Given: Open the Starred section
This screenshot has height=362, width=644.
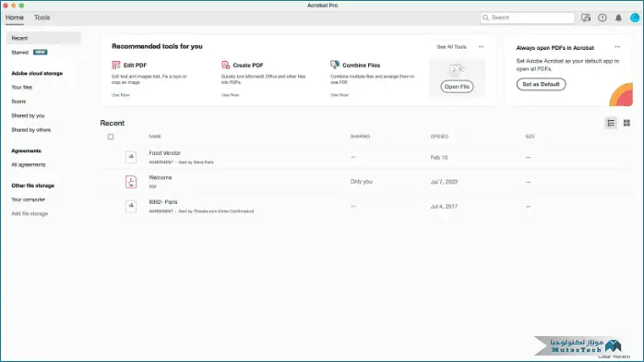Looking at the screenshot, I should [19, 53].
